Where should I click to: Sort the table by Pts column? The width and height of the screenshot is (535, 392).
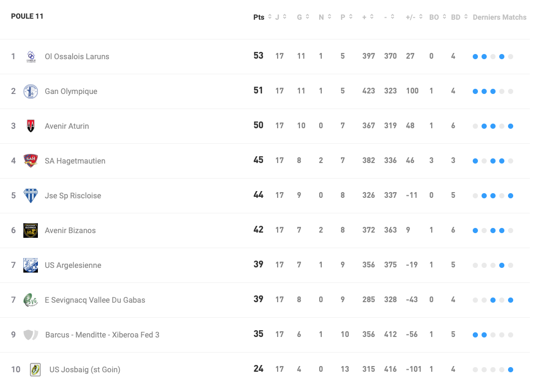(x=262, y=17)
